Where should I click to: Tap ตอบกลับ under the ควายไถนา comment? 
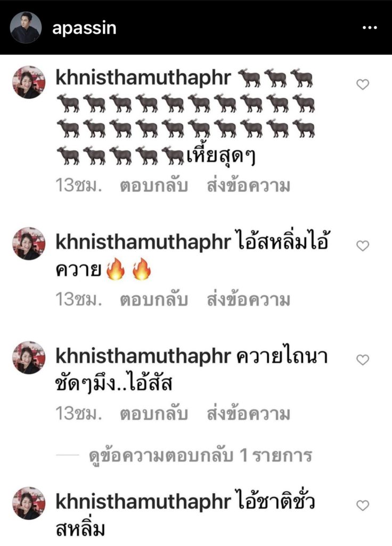(x=154, y=414)
